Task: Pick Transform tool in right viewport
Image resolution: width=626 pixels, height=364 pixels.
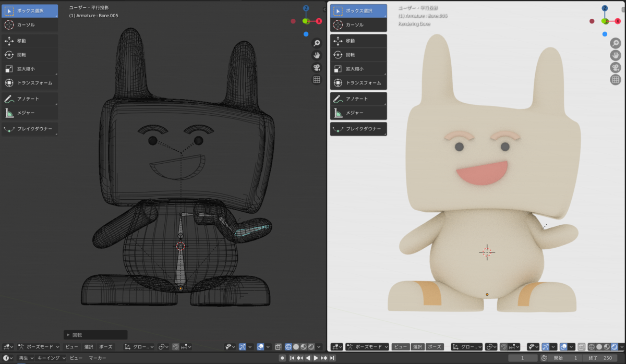Action: coord(358,82)
